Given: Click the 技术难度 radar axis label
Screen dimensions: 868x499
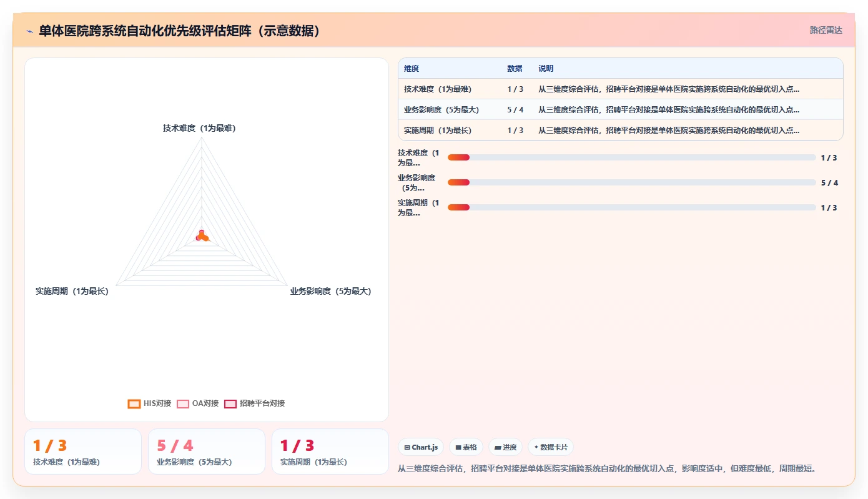Looking at the screenshot, I should point(199,128).
